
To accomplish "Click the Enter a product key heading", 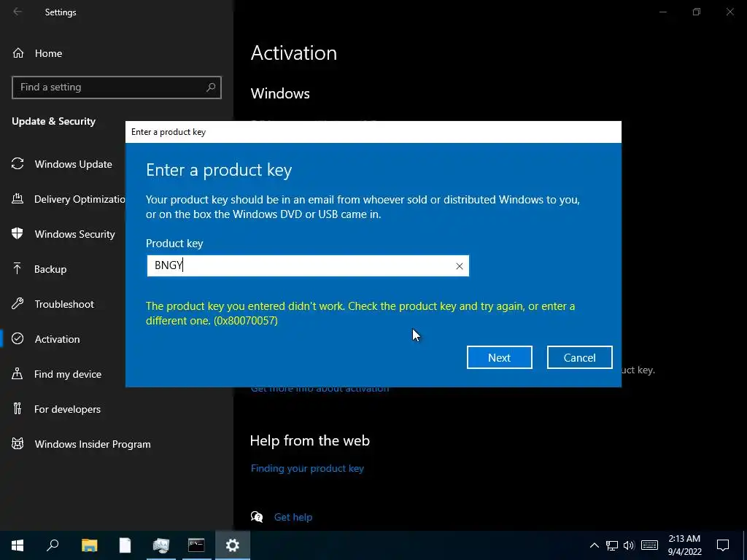I will click(x=219, y=170).
